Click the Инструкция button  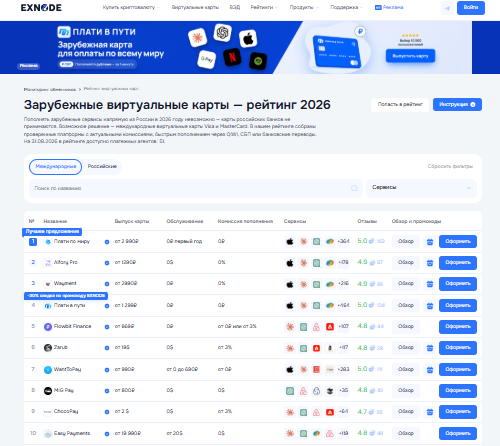point(457,104)
